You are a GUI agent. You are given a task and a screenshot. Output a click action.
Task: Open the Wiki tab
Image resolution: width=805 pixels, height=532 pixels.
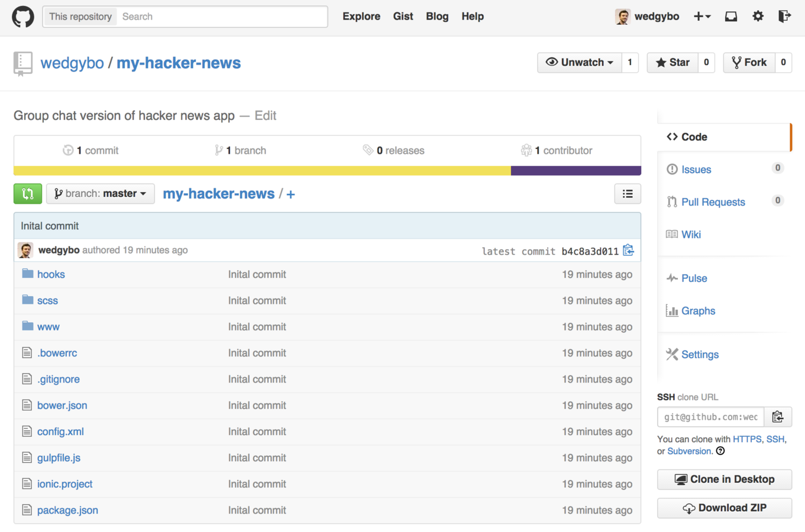click(x=691, y=235)
